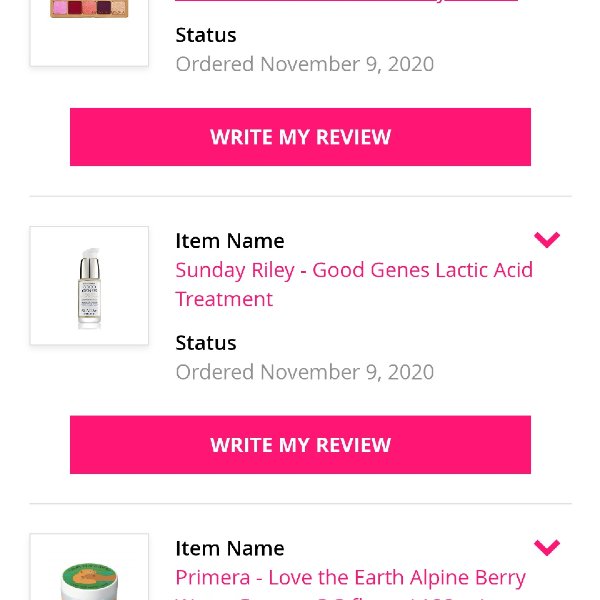Click the coral shade in the palette image
600x600 pixels.
pos(89,7)
